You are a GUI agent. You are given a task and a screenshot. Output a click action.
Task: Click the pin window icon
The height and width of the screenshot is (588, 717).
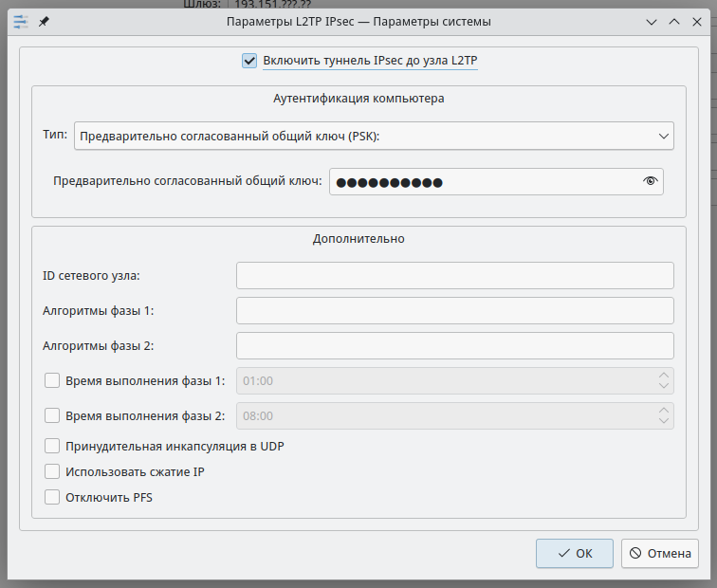click(x=45, y=21)
